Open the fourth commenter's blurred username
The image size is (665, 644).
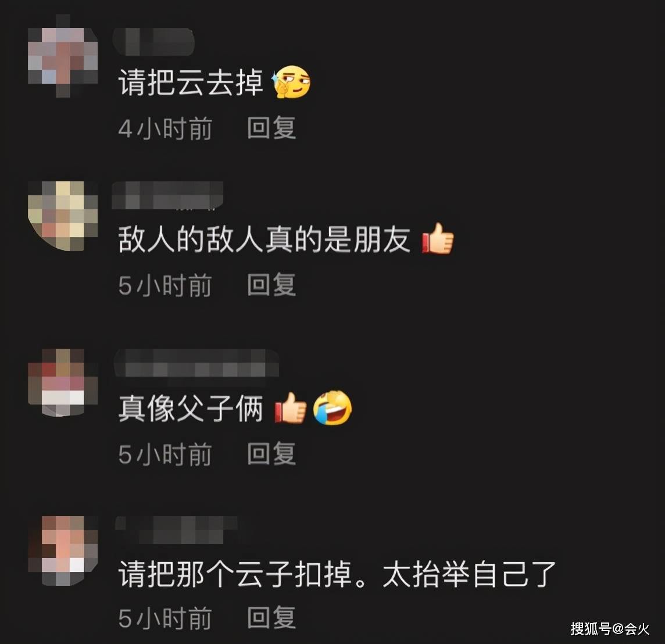[x=177, y=530]
